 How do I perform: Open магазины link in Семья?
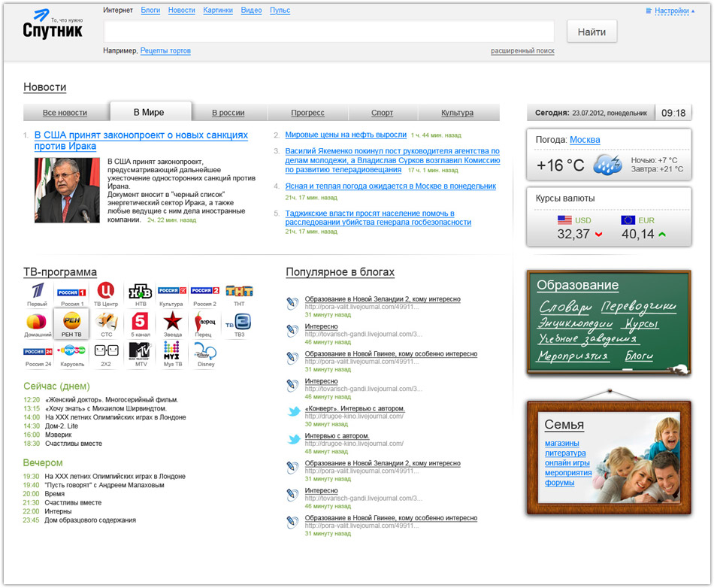562,443
